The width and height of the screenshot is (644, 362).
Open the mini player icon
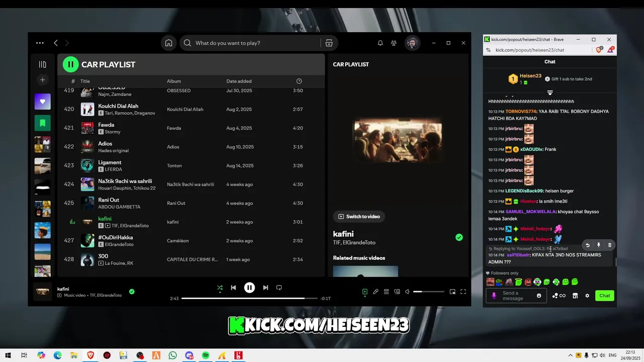pos(452,292)
